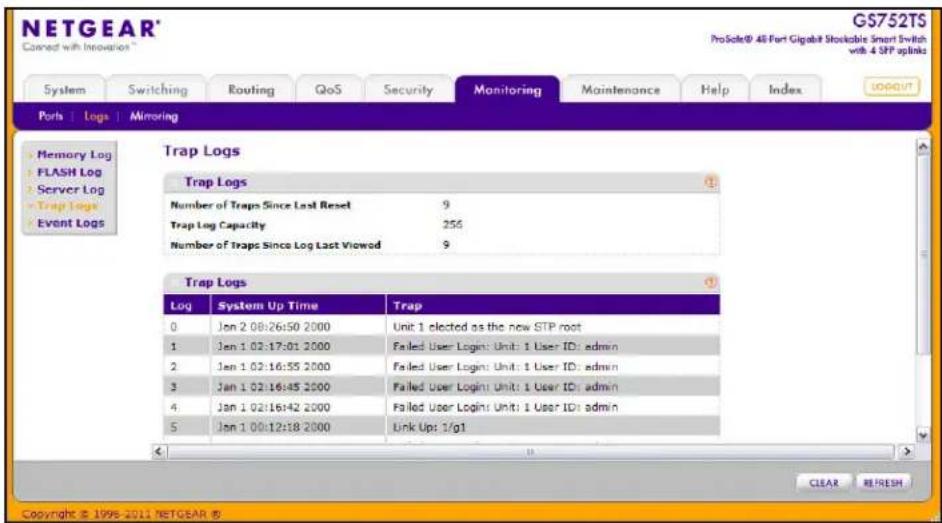
Task: Open the Security tab
Action: click(x=408, y=89)
